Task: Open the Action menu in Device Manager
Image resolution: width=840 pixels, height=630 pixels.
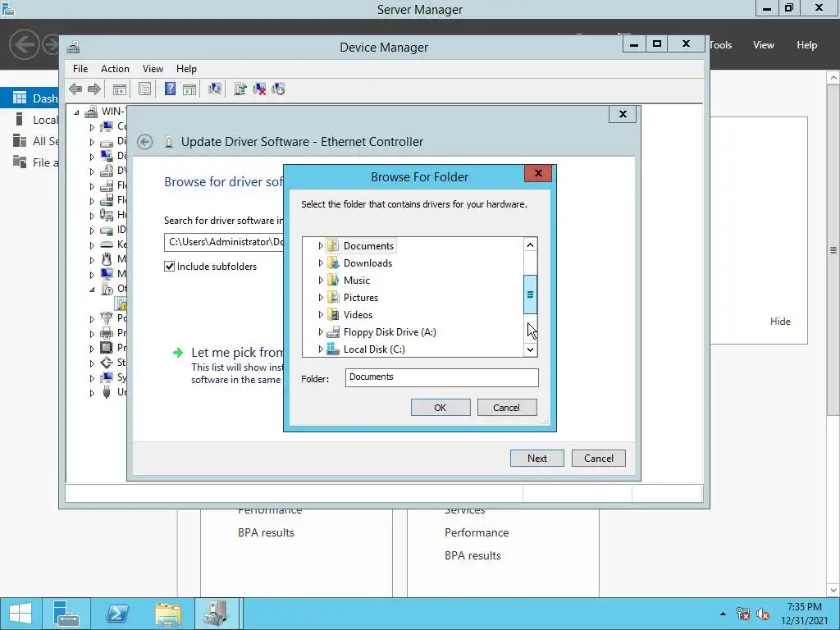Action: coord(115,69)
